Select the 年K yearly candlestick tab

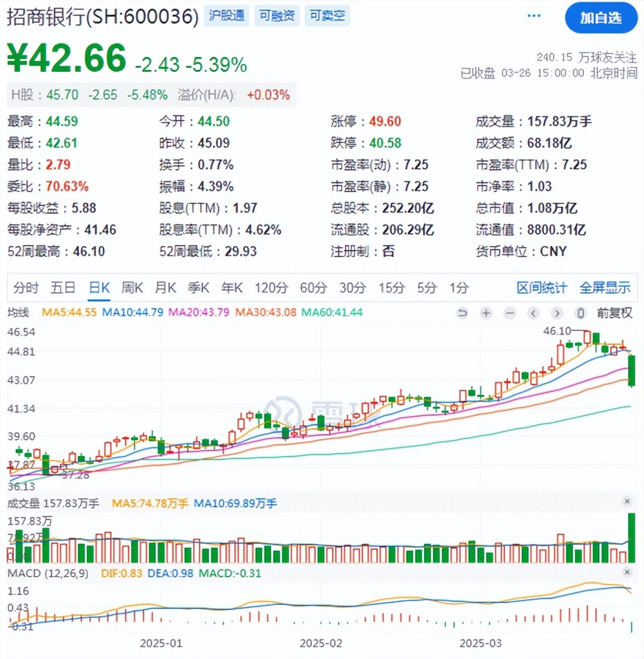click(232, 288)
